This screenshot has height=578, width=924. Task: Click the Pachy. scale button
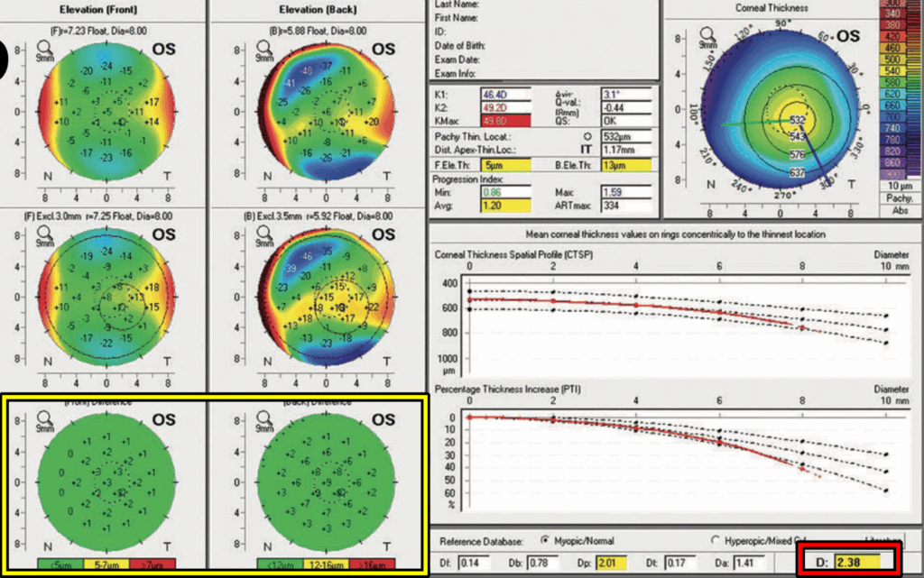pyautogui.click(x=901, y=197)
